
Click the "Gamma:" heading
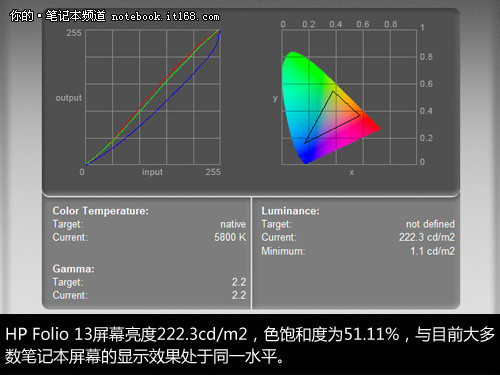tap(73, 269)
